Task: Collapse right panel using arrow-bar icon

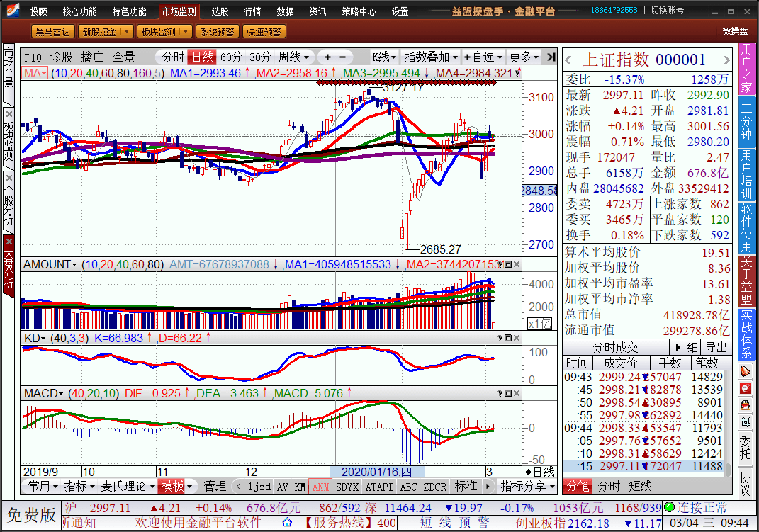Action: click(x=551, y=57)
